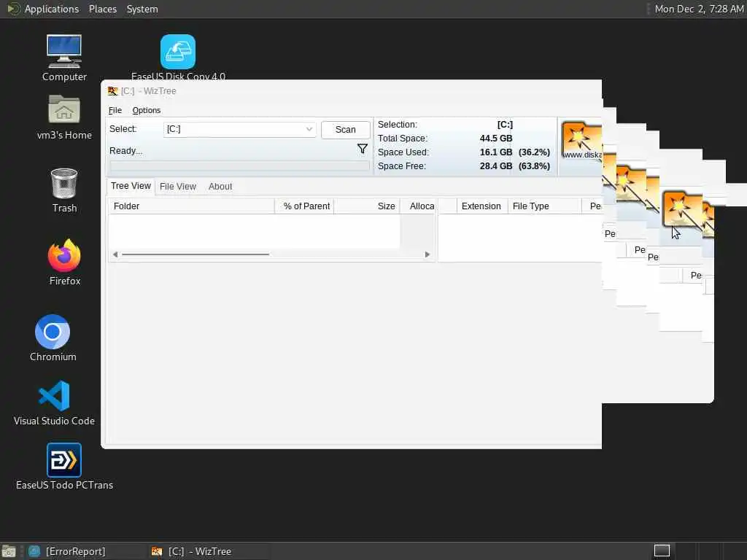The width and height of the screenshot is (747, 560).
Task: Click the scan progress bar
Action: click(x=239, y=166)
